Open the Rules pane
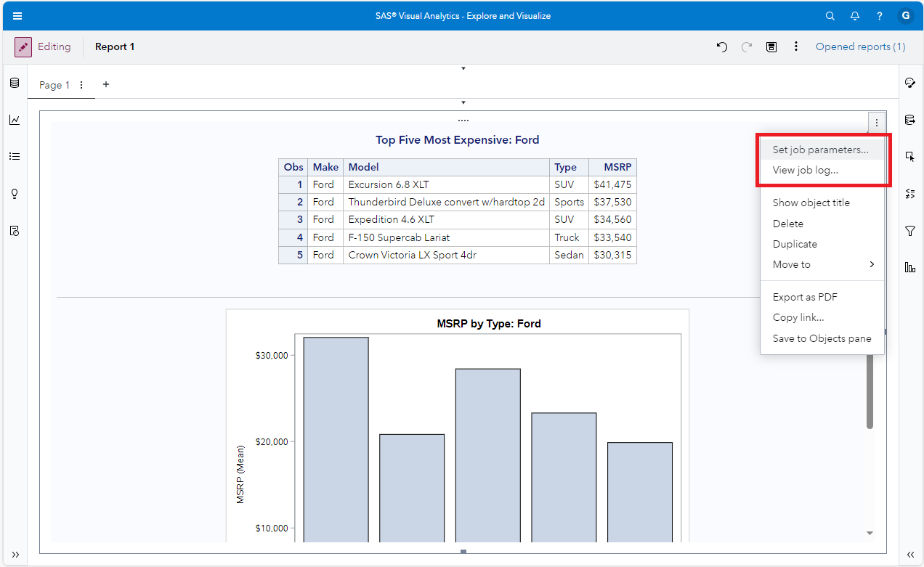 pos(910,194)
